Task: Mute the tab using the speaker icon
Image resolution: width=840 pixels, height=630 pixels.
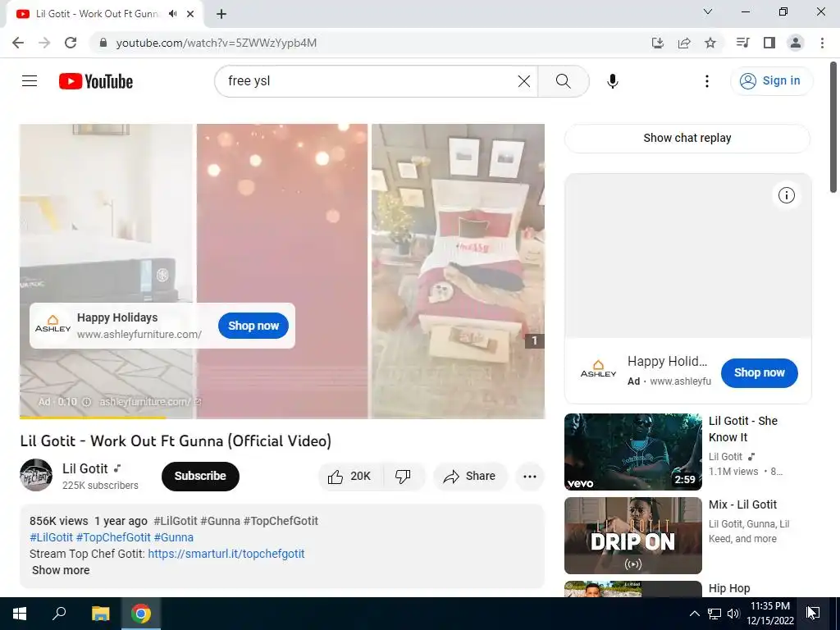Action: click(x=172, y=14)
